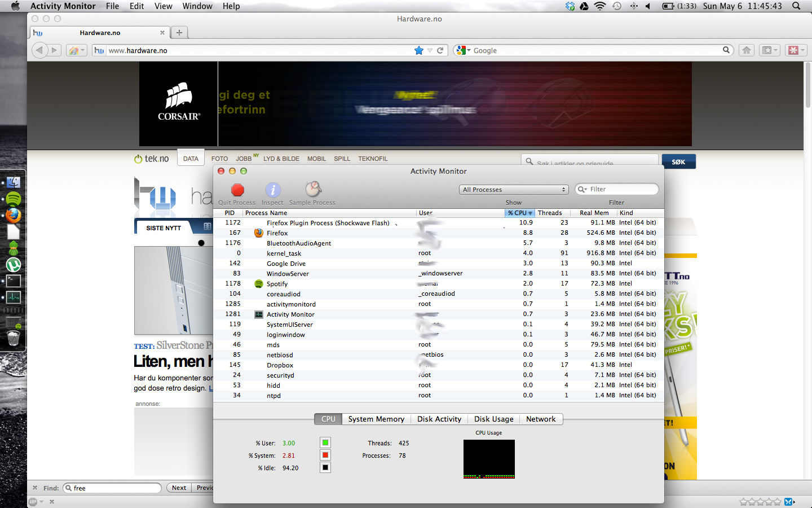The image size is (812, 508).
Task: Click the SØK search button
Action: click(678, 161)
